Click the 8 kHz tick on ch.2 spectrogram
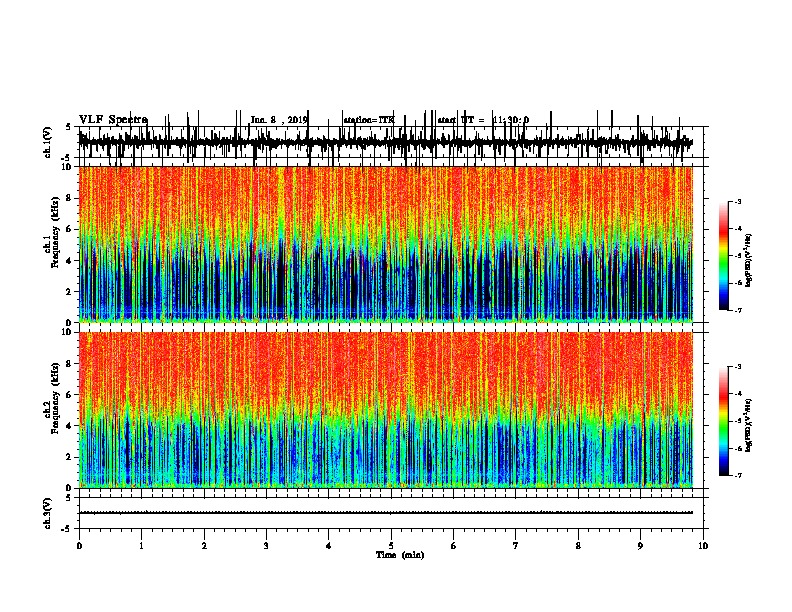 point(70,363)
